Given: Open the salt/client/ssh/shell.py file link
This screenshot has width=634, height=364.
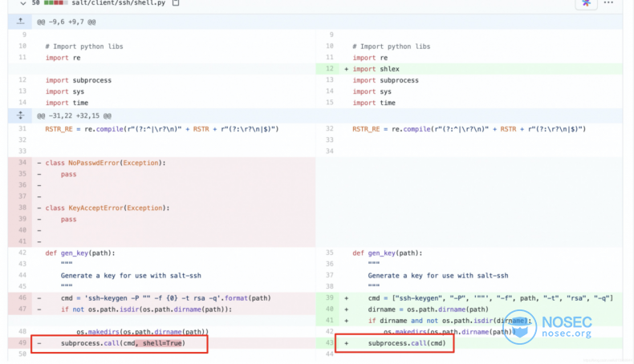Looking at the screenshot, I should coord(119,3).
